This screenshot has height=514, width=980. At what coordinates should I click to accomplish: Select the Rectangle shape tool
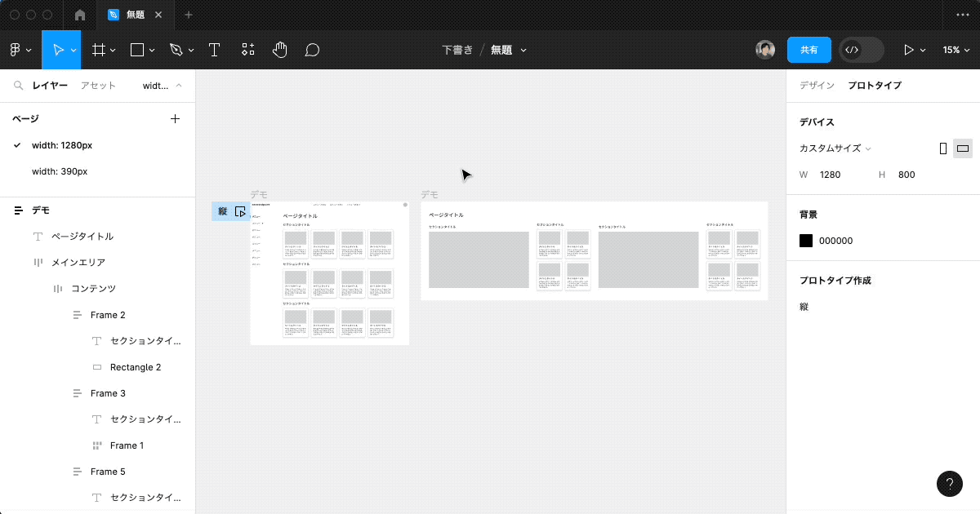pos(136,50)
